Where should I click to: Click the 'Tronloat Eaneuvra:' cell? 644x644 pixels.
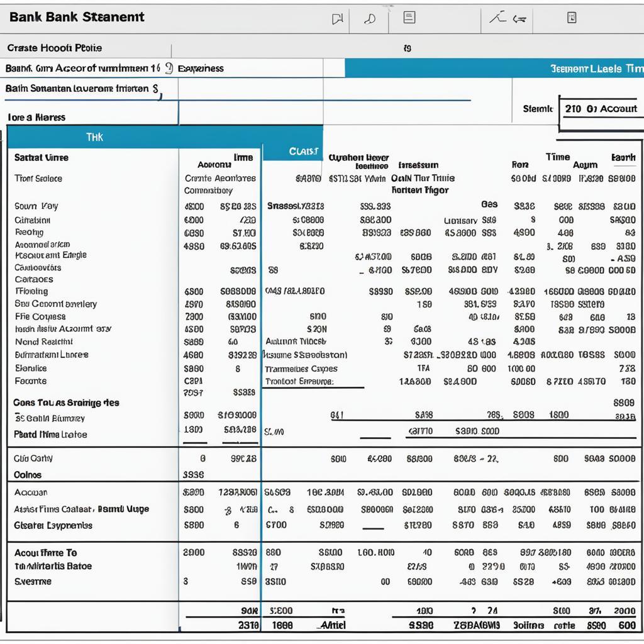coord(299,382)
